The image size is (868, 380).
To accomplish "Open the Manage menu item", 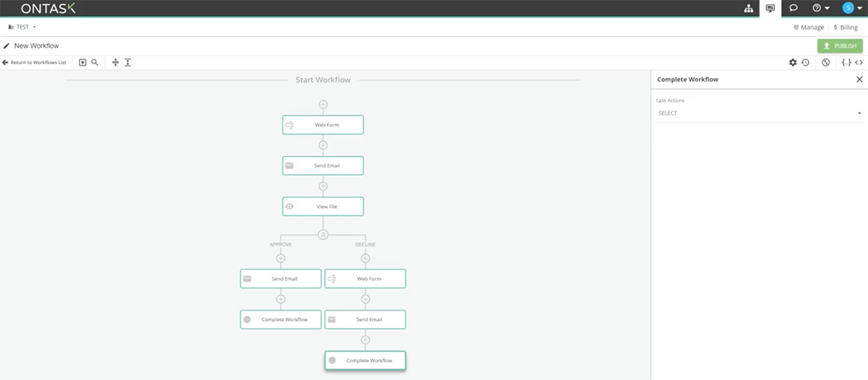I will tap(809, 27).
